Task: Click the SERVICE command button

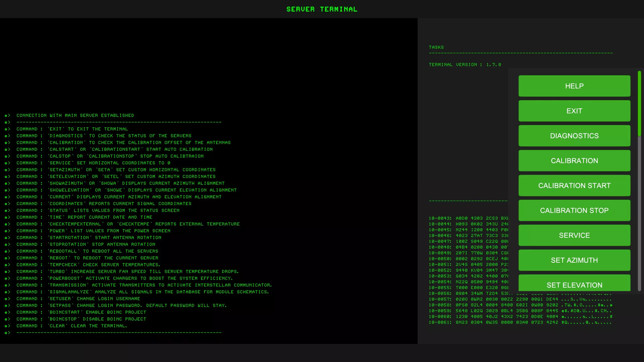Action: click(x=574, y=235)
